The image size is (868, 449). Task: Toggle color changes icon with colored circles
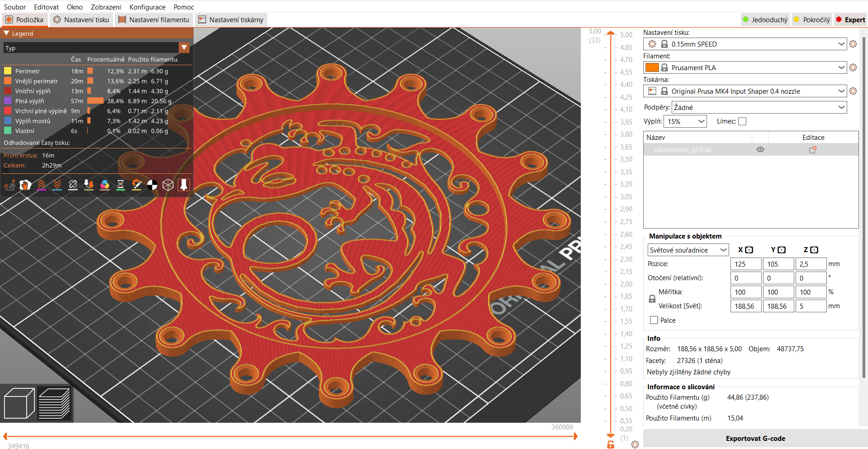pyautogui.click(x=104, y=185)
